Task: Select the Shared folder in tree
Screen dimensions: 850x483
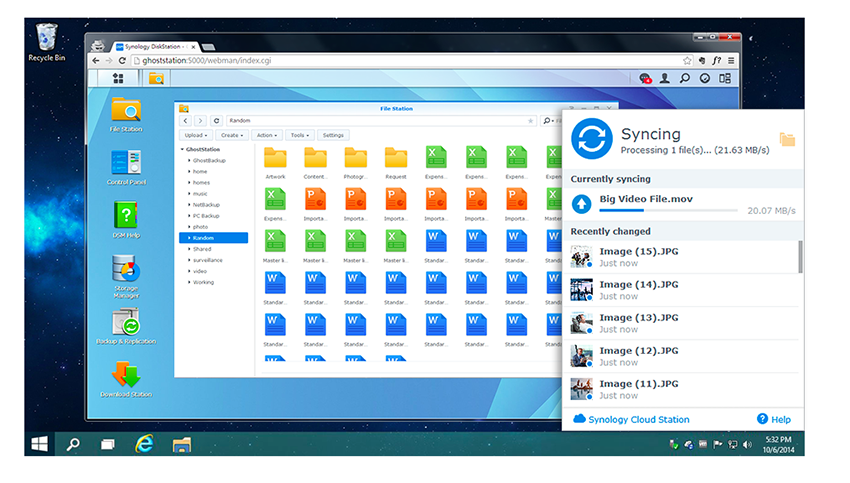Action: (202, 249)
